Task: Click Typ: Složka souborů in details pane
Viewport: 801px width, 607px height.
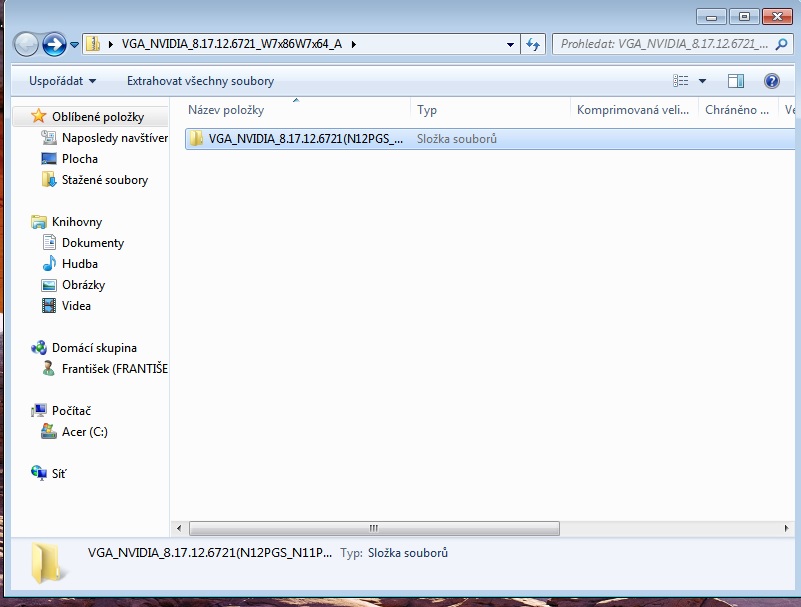Action: (394, 553)
